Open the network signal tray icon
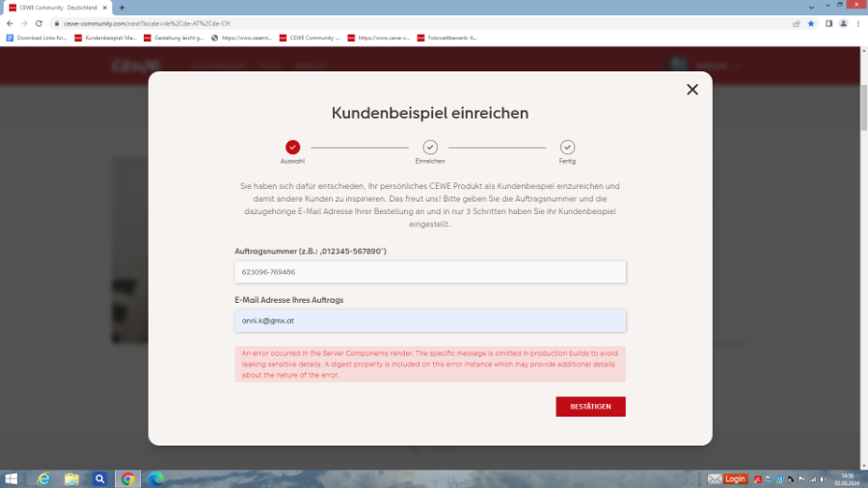The width and height of the screenshot is (868, 488). (813, 479)
